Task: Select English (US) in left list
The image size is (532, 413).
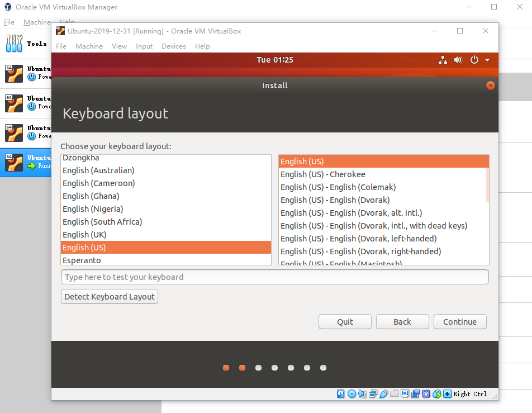Action: pos(166,248)
